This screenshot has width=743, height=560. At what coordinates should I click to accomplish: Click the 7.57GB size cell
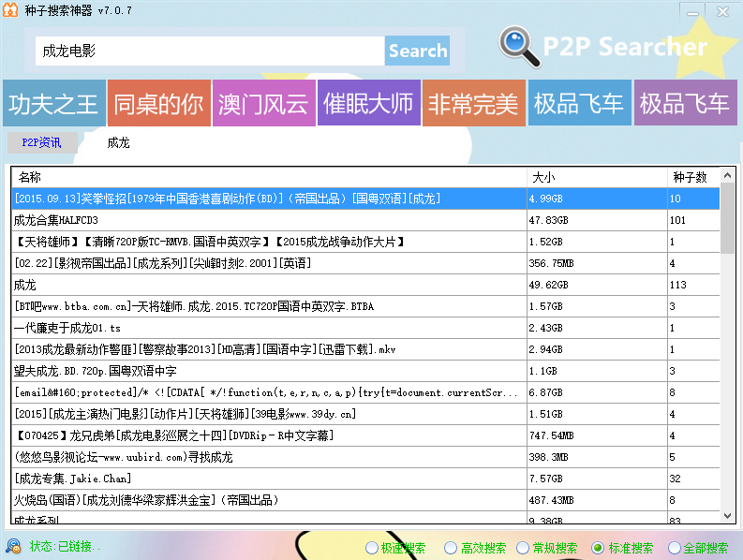[597, 479]
